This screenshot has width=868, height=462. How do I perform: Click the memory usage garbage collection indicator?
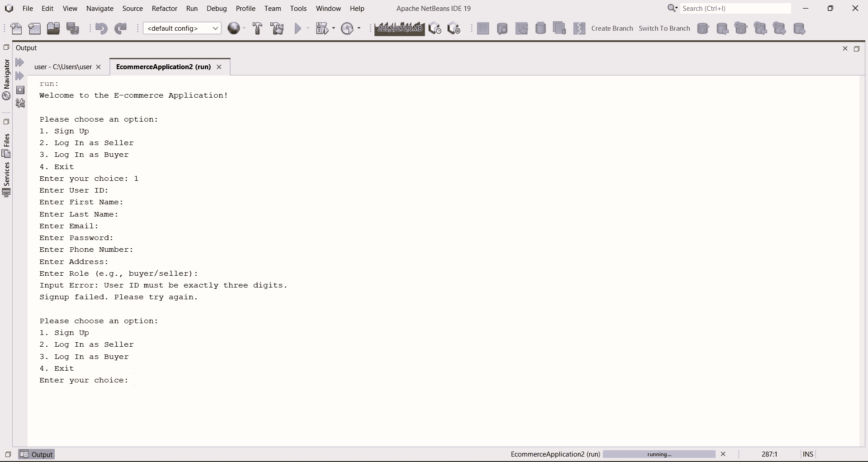399,28
